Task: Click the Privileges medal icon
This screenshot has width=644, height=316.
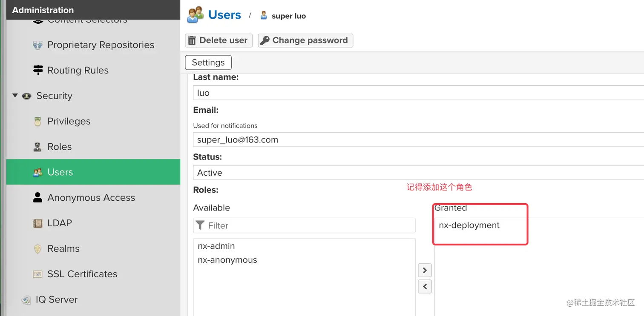Action: [38, 122]
